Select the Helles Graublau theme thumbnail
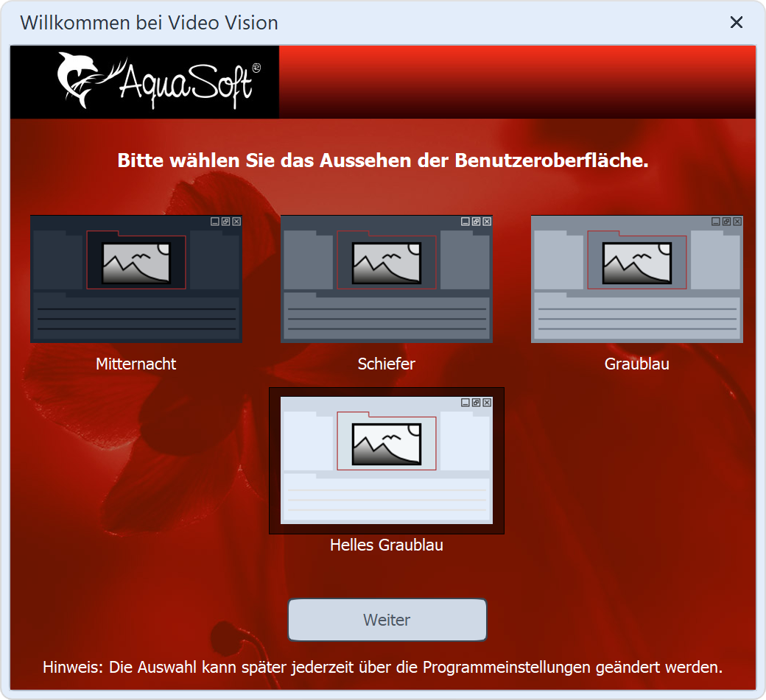 coord(387,459)
